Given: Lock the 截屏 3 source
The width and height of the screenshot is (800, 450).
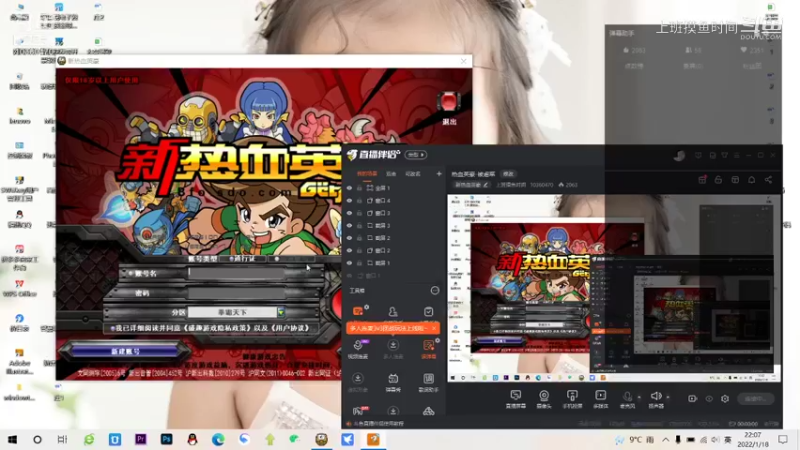Looking at the screenshot, I should (359, 226).
